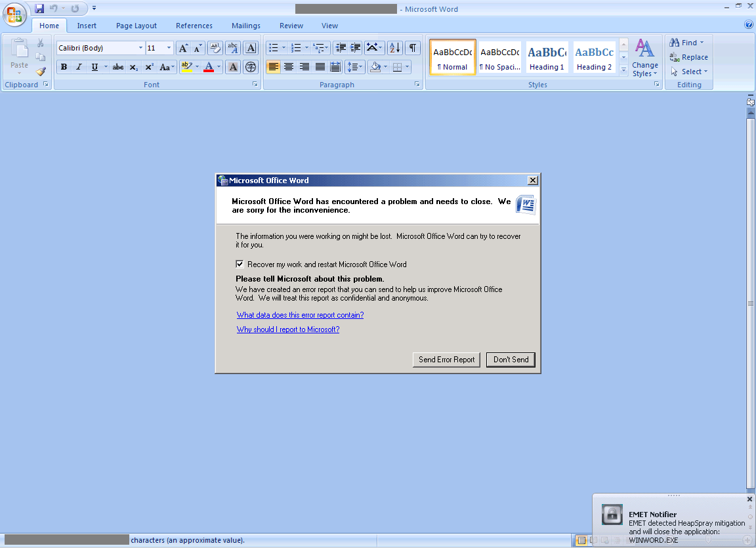Open the font size dropdown
756x548 pixels.
[x=169, y=48]
